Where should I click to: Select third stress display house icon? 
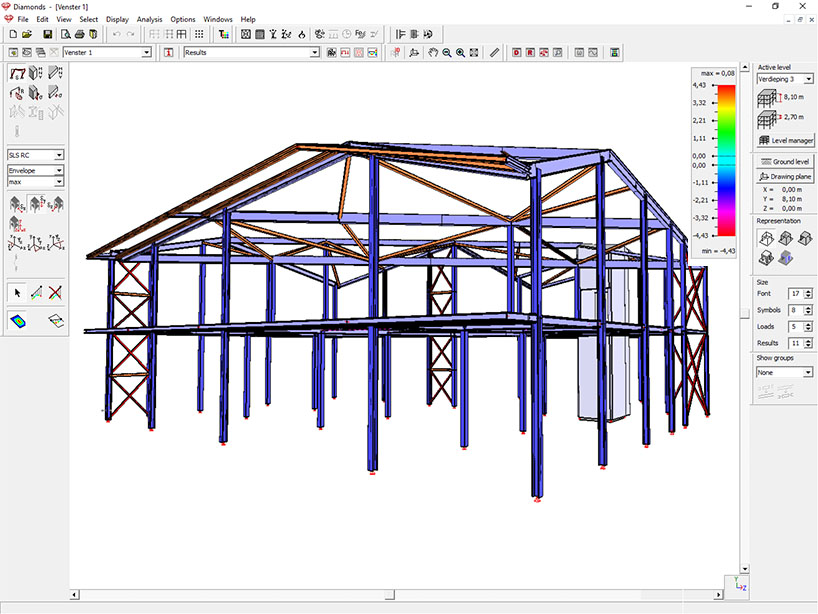[x=55, y=203]
